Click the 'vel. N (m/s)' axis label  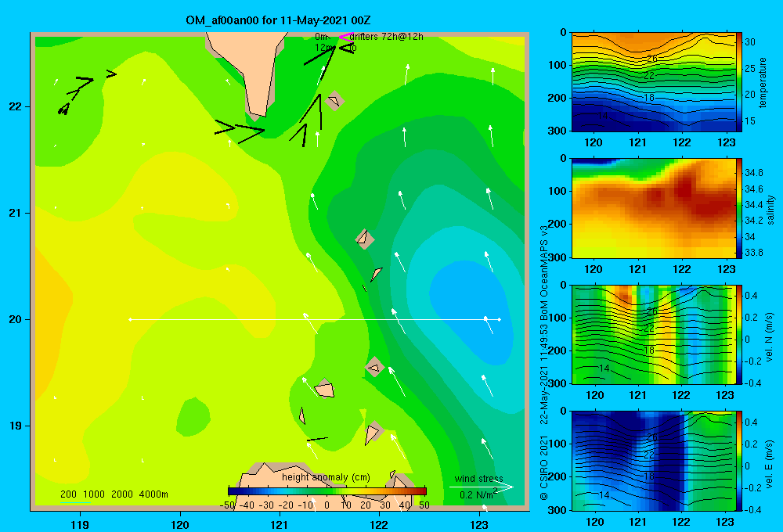[x=769, y=337]
